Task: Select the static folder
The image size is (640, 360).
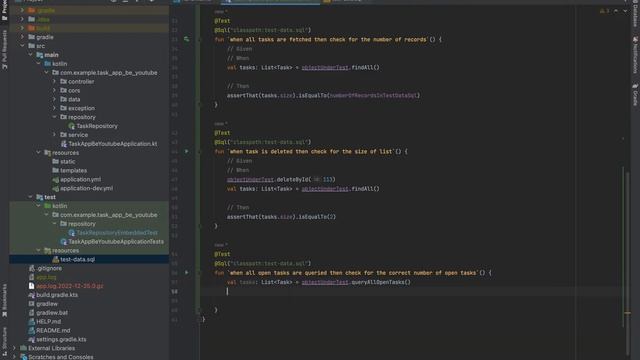Action: (x=67, y=162)
